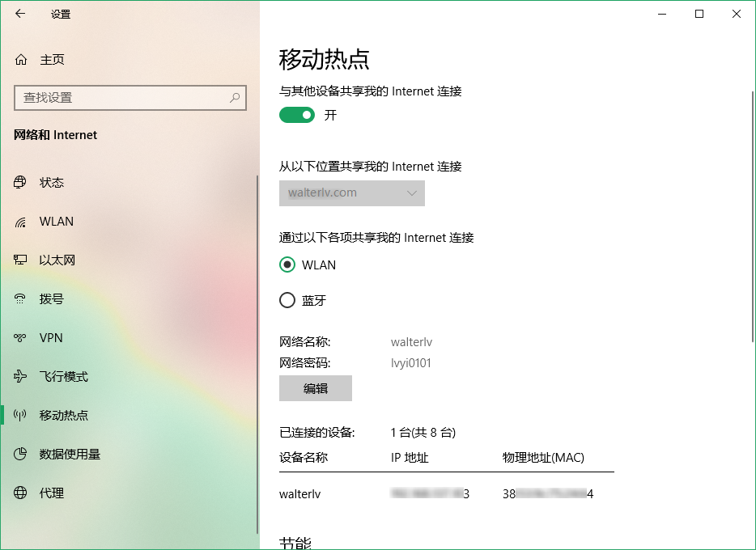Select VPN from the sidebar
The image size is (756, 550).
(20, 337)
